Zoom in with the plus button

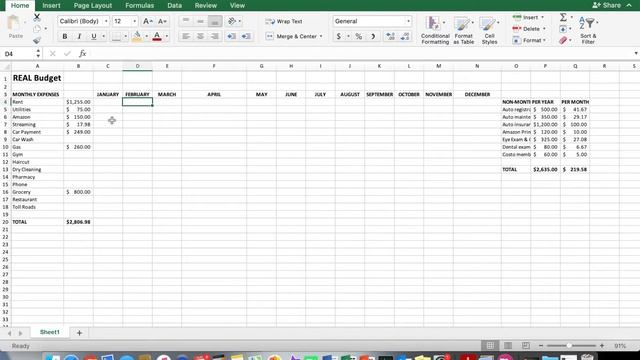pyautogui.click(x=602, y=346)
